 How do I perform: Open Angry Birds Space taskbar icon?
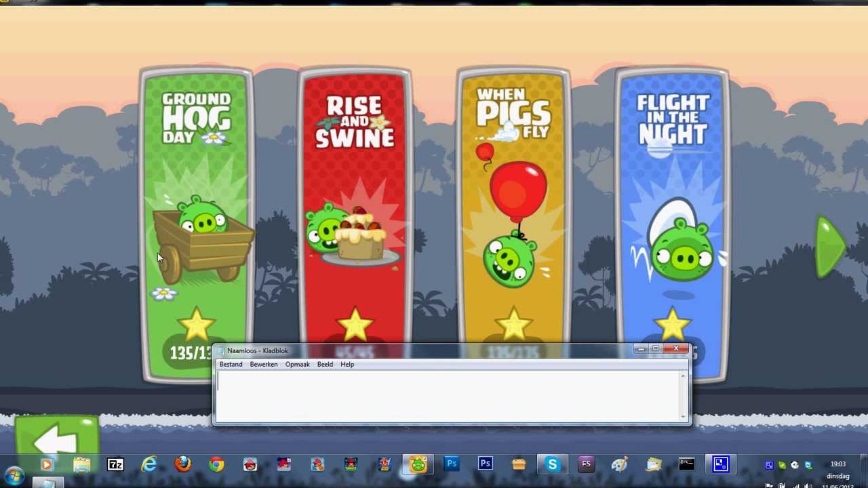(x=351, y=465)
